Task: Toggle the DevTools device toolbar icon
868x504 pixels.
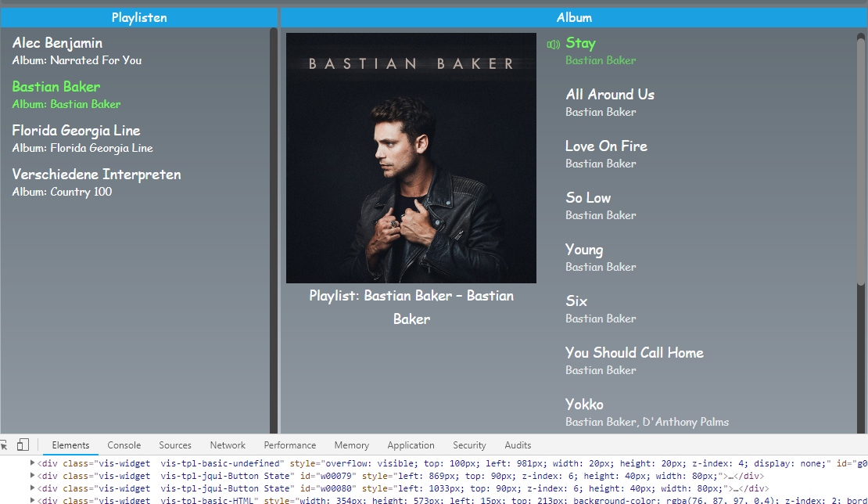Action: [x=23, y=445]
